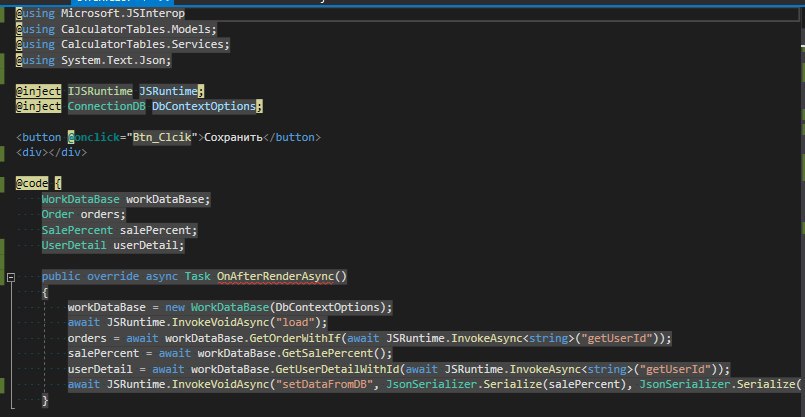Click the GetSalePercent method call
This screenshot has height=417, width=805.
coord(330,354)
